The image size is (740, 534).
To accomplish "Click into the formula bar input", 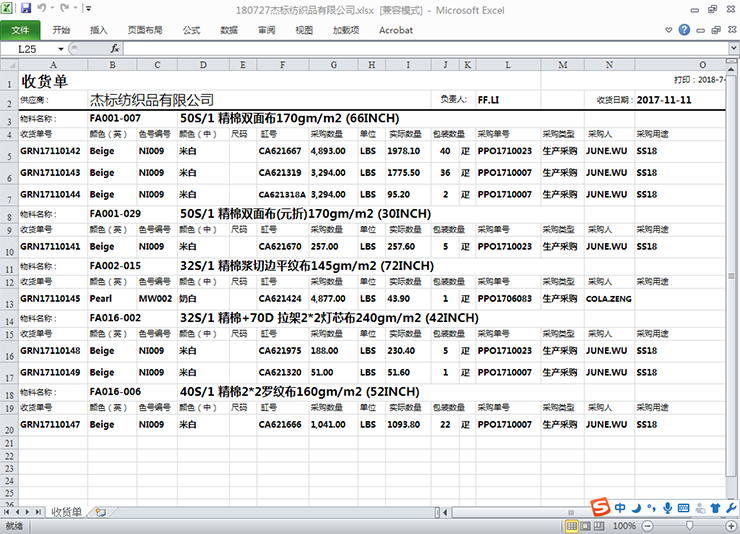I will coord(426,49).
